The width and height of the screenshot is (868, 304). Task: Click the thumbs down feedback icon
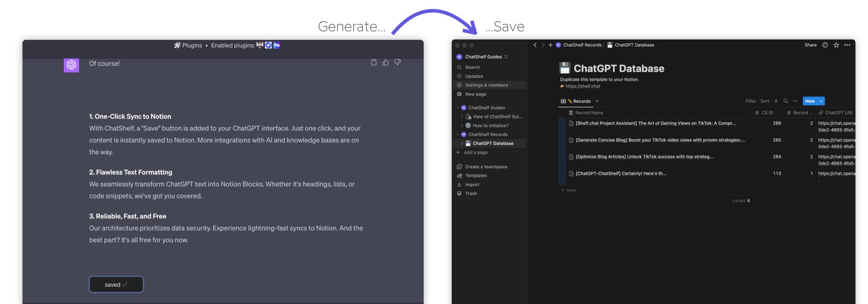[x=398, y=63]
